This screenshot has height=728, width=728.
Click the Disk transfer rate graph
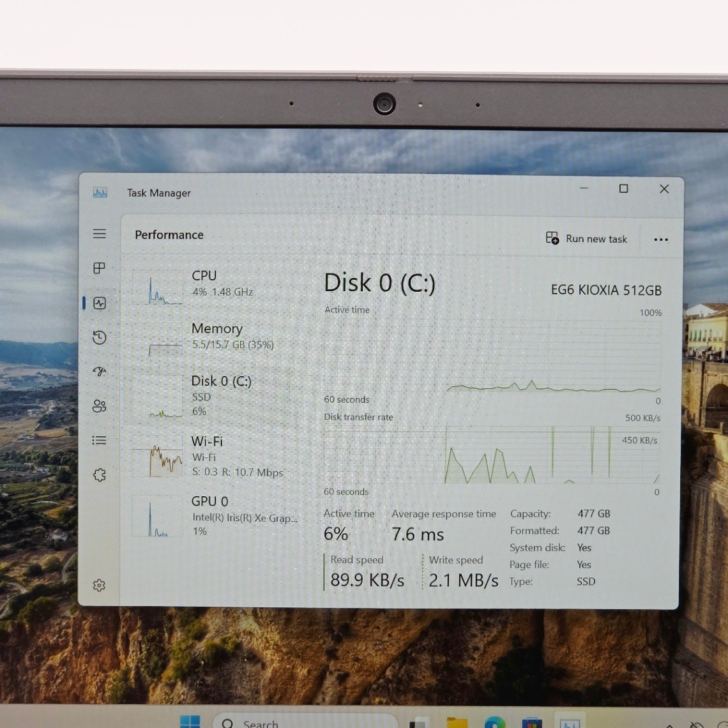pos(492,455)
